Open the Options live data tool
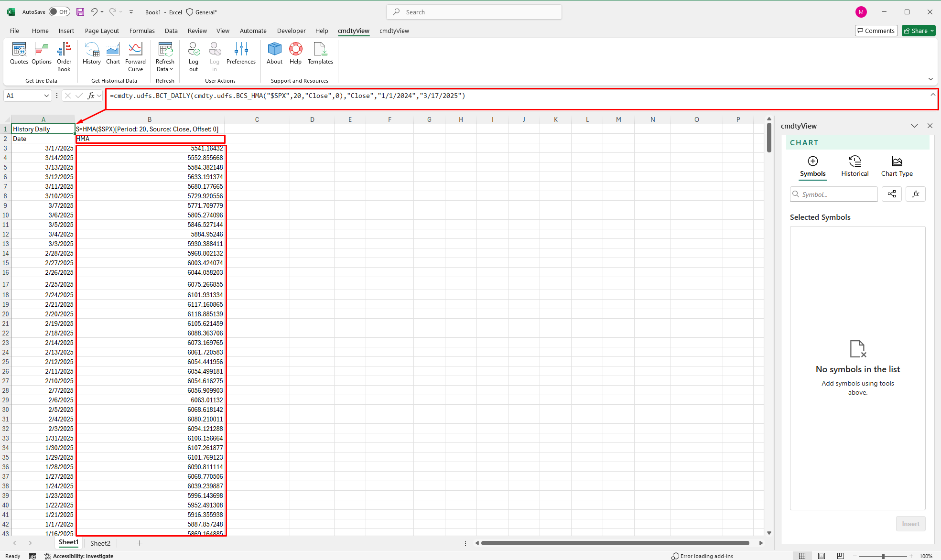 pyautogui.click(x=42, y=54)
